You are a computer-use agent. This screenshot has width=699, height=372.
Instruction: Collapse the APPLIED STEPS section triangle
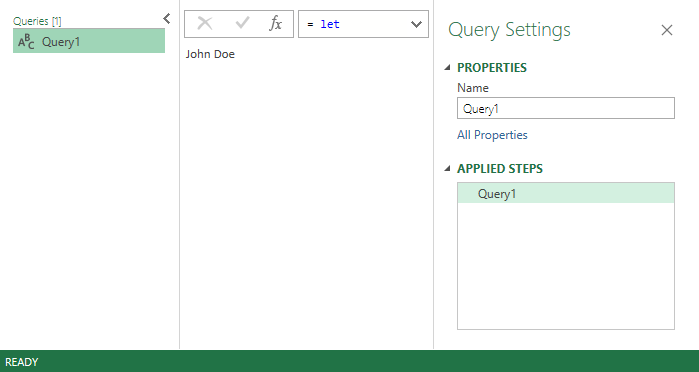pos(448,169)
